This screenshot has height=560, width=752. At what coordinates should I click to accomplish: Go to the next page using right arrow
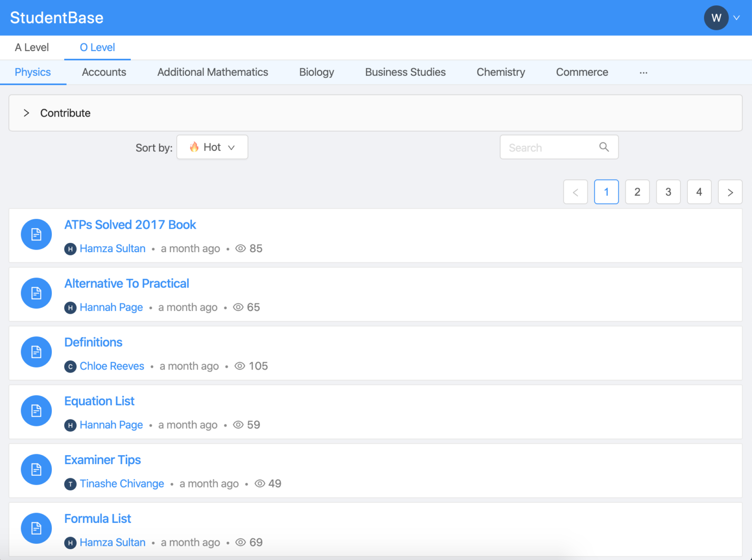click(730, 192)
